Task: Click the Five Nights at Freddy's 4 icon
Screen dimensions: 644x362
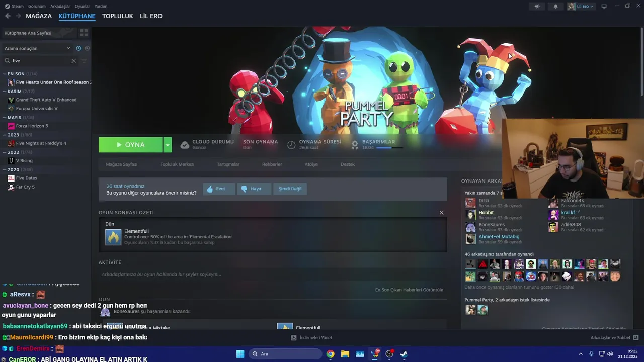Action: 11,143
